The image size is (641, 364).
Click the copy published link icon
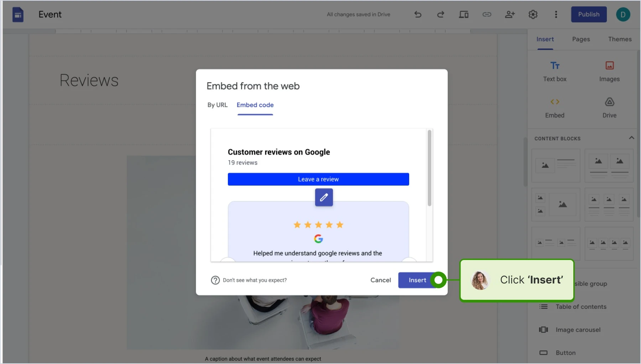[487, 15]
